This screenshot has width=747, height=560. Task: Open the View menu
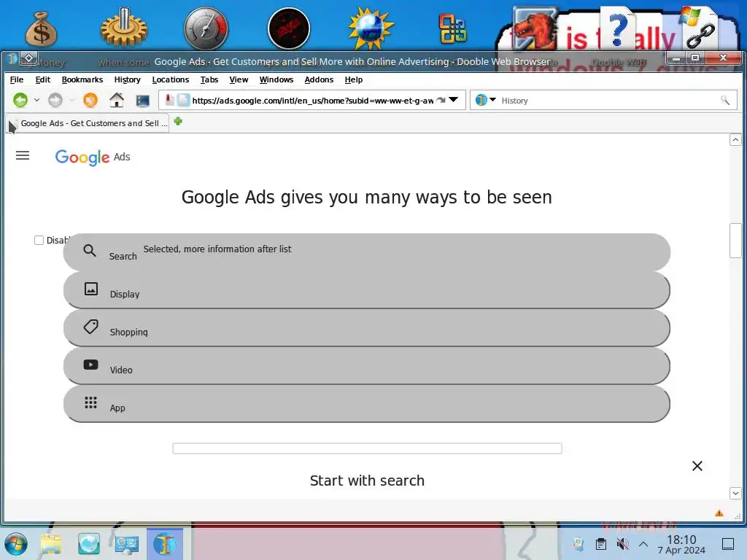coord(239,79)
